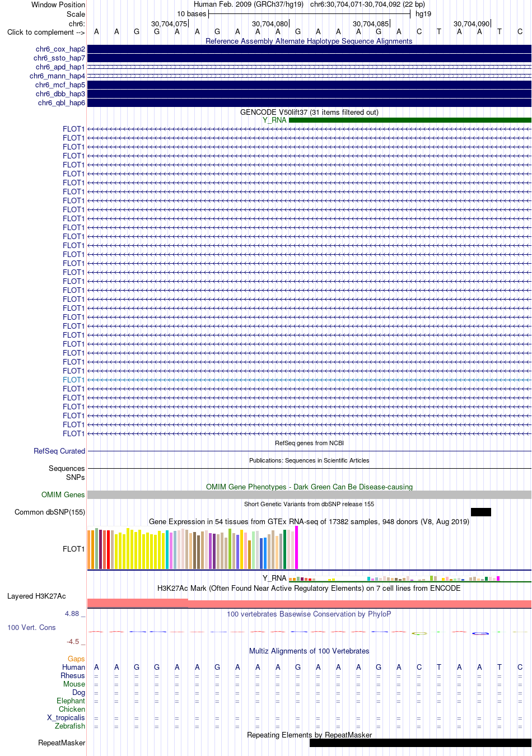Click the light-blue highlighted FLOT1 transcript label
532x756 pixels.
(x=74, y=380)
